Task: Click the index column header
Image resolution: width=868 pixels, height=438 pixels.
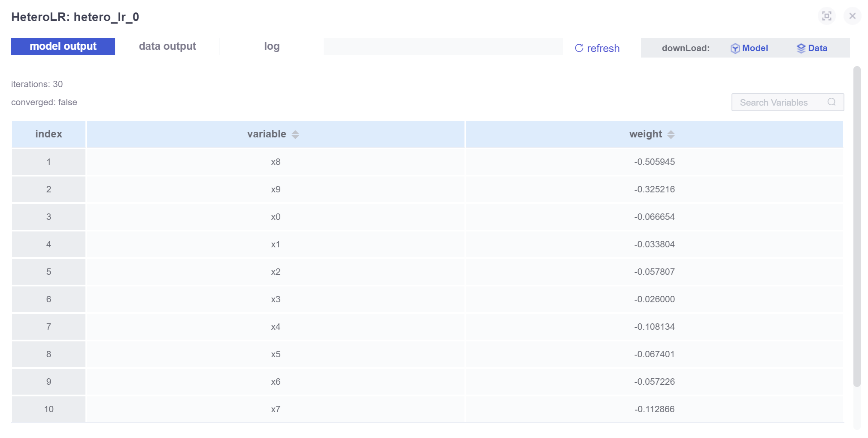Action: click(x=49, y=134)
